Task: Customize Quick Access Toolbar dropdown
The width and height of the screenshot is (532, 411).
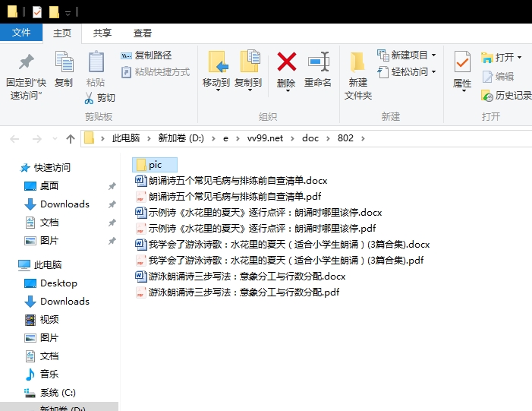Action: [x=68, y=13]
